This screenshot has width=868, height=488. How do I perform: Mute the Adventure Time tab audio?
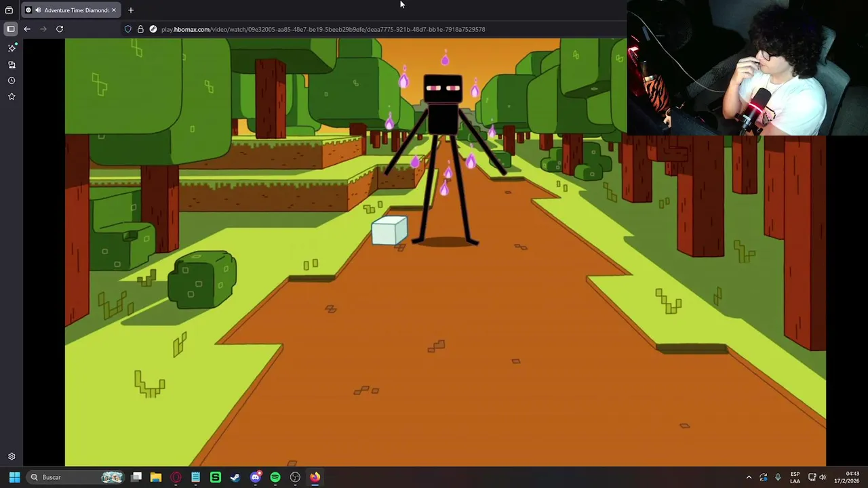(x=37, y=10)
